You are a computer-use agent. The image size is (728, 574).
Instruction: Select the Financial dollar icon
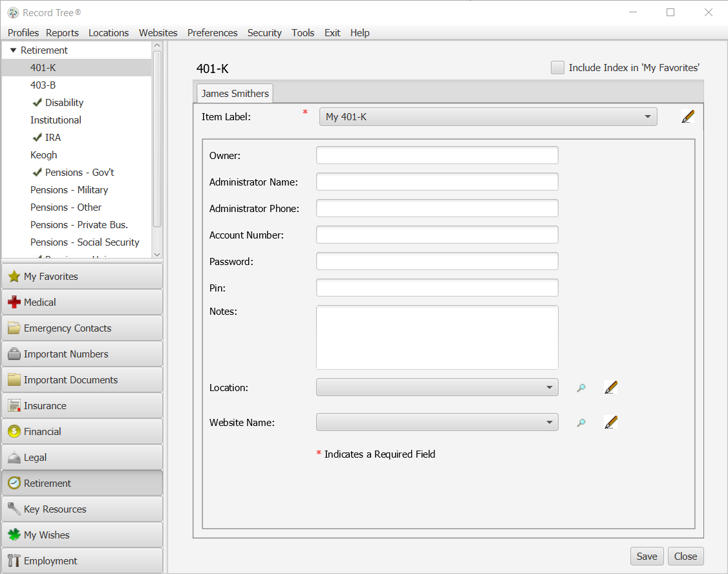click(x=14, y=431)
